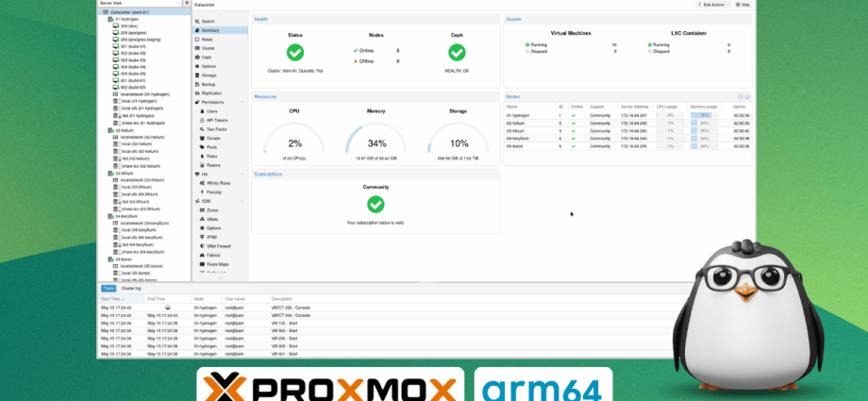The width and height of the screenshot is (868, 401).
Task: Click the Groups icon
Action: [202, 138]
